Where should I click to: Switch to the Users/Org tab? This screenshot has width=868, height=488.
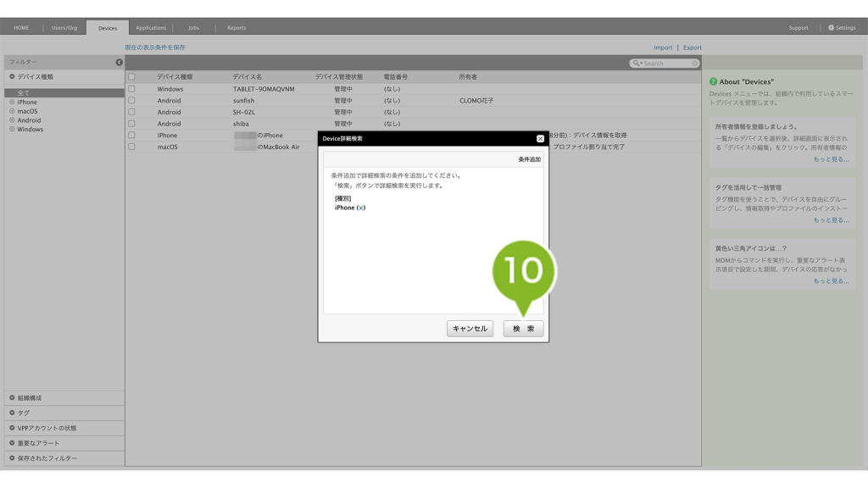pos(64,28)
